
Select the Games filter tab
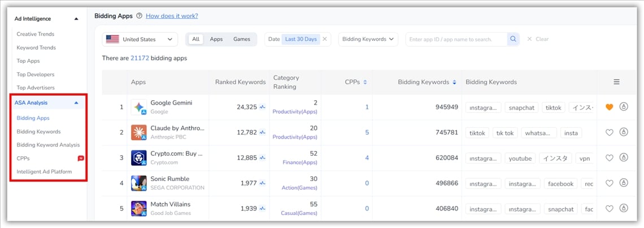pyautogui.click(x=241, y=39)
